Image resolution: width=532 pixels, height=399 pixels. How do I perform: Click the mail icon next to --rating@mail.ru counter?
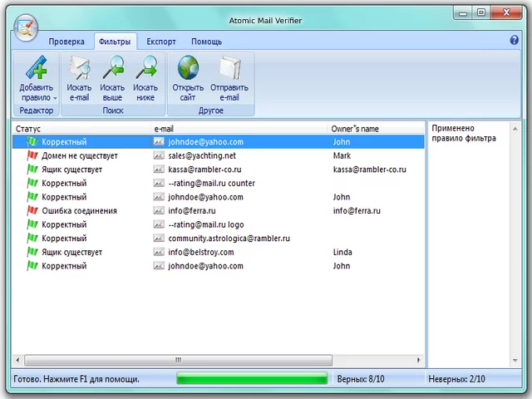(x=159, y=183)
